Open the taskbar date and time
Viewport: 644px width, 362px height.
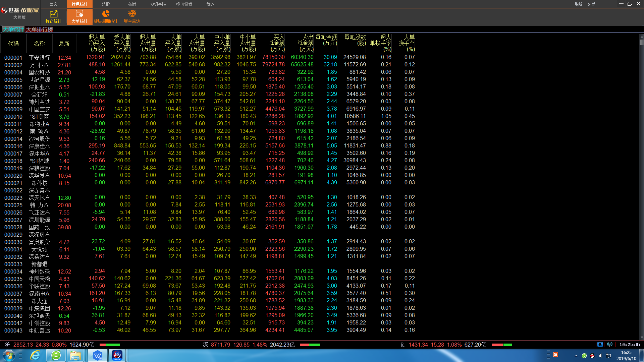click(626, 355)
